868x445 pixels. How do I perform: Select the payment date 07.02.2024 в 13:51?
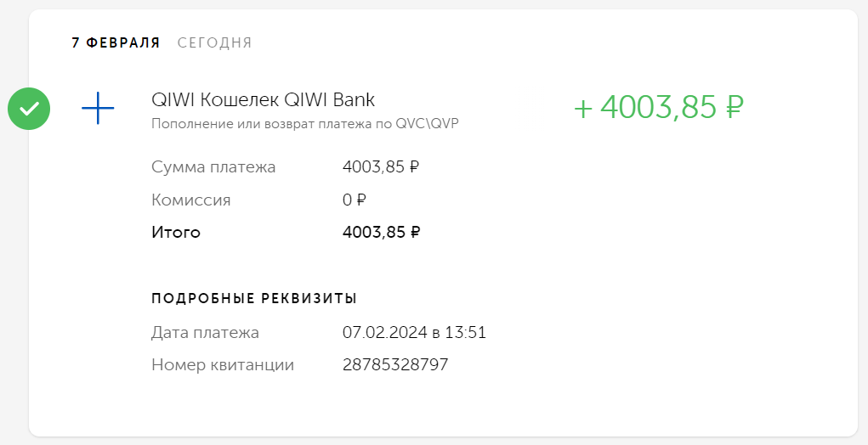tap(414, 333)
